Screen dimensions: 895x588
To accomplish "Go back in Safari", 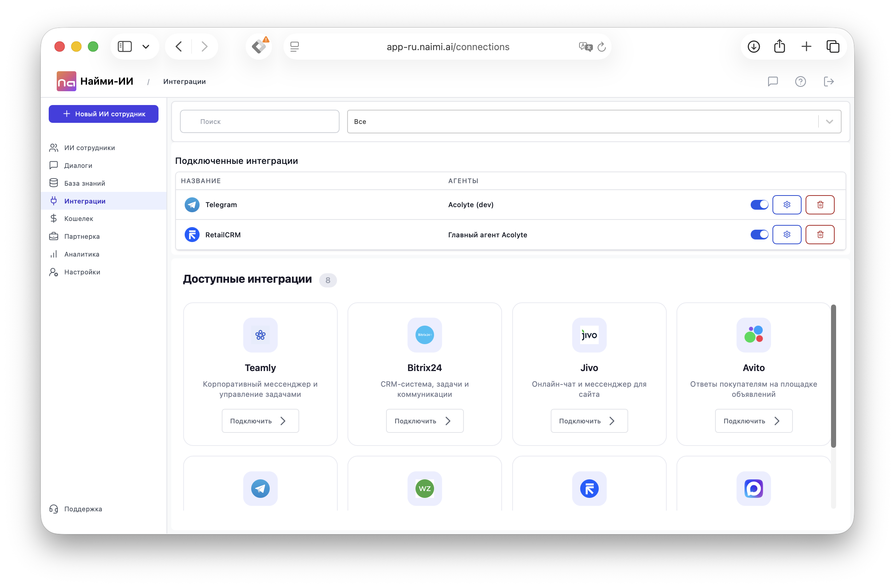I will pos(178,47).
